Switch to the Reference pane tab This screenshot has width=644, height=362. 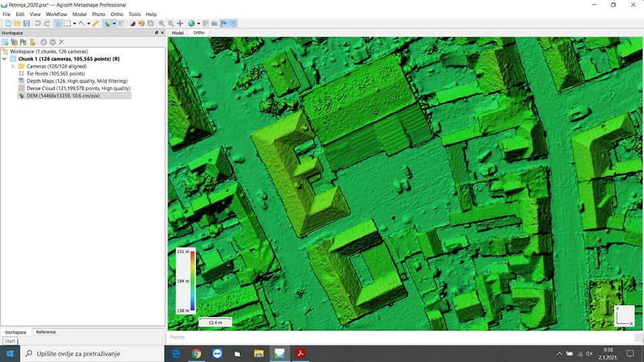coord(46,332)
